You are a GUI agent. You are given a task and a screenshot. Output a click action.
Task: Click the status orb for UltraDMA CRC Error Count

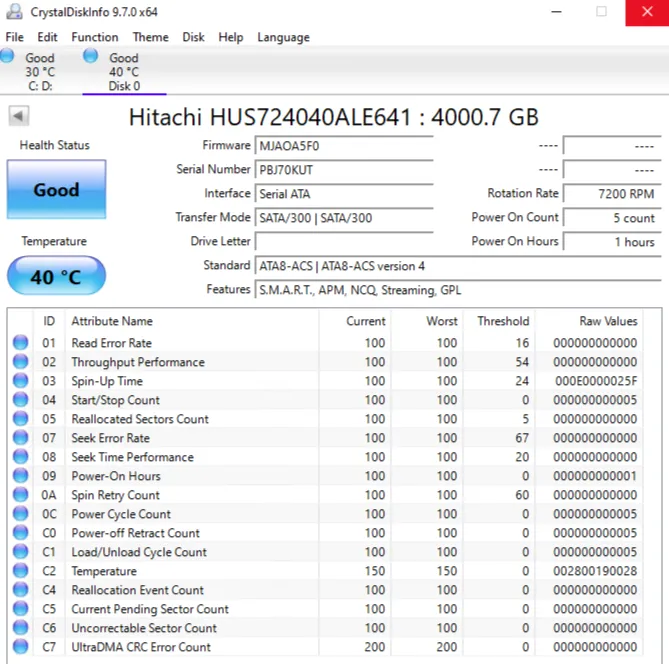point(20,647)
